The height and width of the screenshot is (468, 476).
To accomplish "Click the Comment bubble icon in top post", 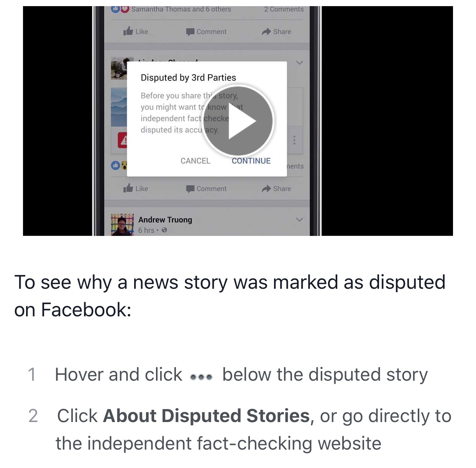I will tap(190, 32).
